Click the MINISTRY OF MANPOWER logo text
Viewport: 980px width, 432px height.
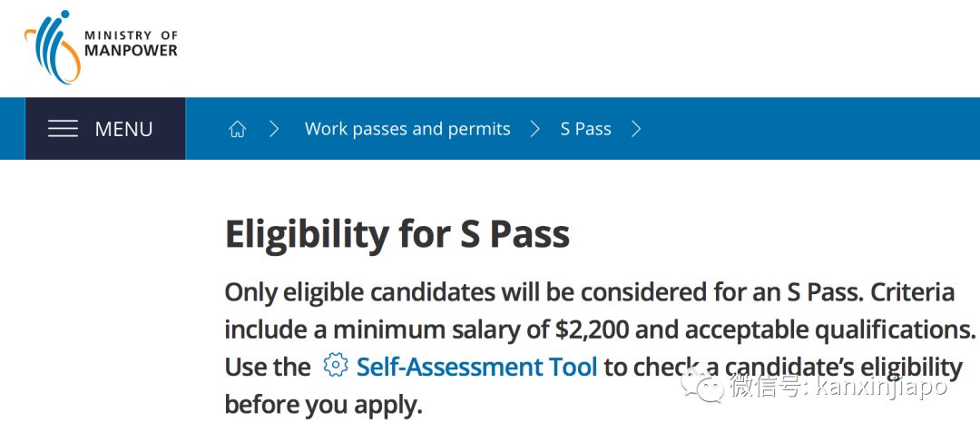click(131, 44)
